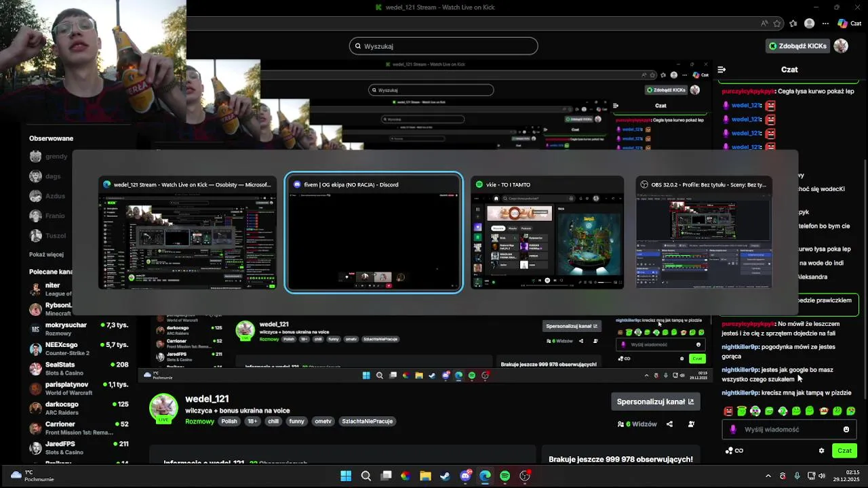Open recommended channel 'SealStats'
This screenshot has height=488, width=868.
79,368
